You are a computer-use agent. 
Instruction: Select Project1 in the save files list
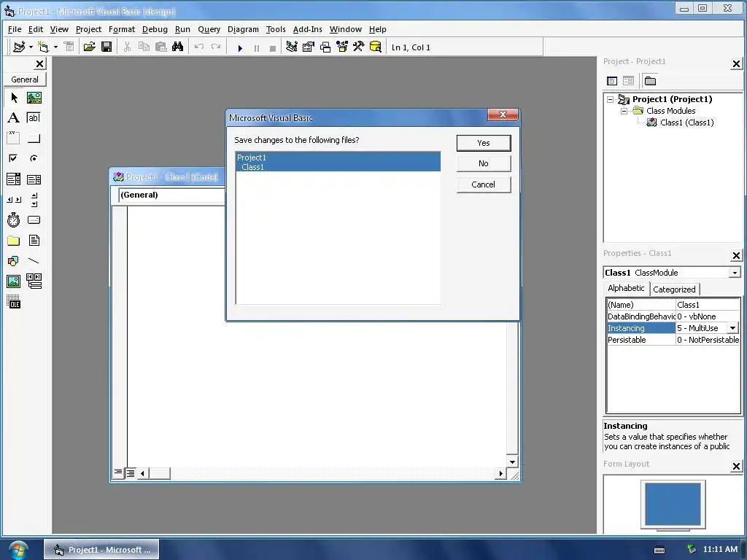click(338, 157)
